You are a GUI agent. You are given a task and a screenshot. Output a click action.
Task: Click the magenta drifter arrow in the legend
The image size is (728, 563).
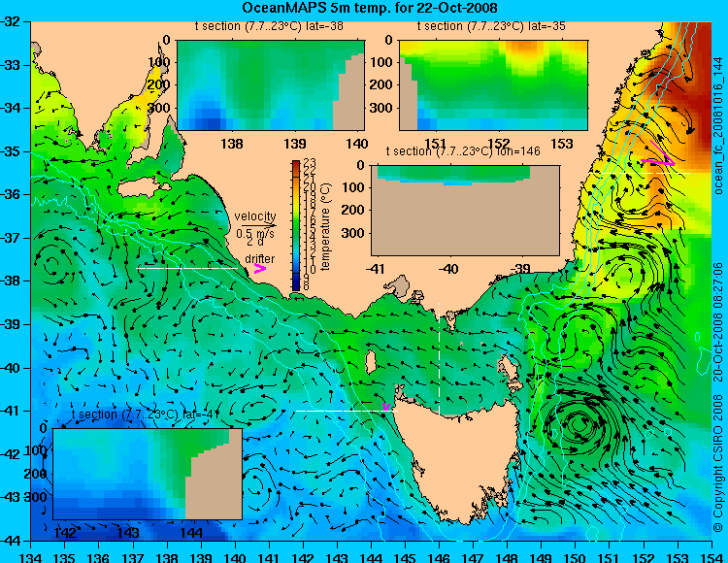pos(260,269)
